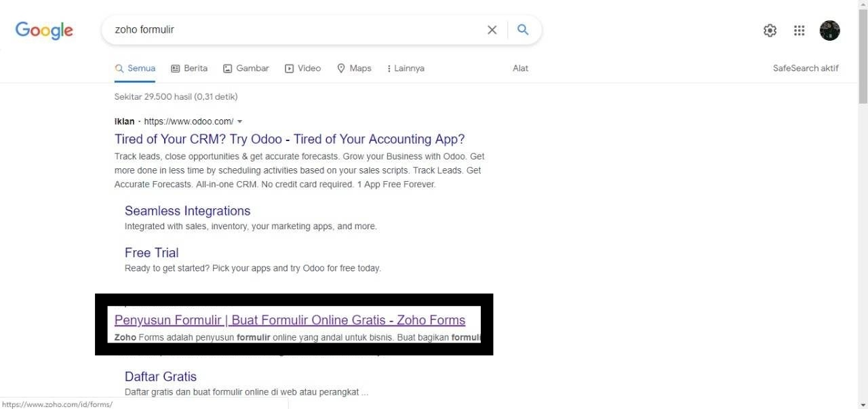This screenshot has width=868, height=409.
Task: Open the Google apps grid
Action: tap(800, 31)
